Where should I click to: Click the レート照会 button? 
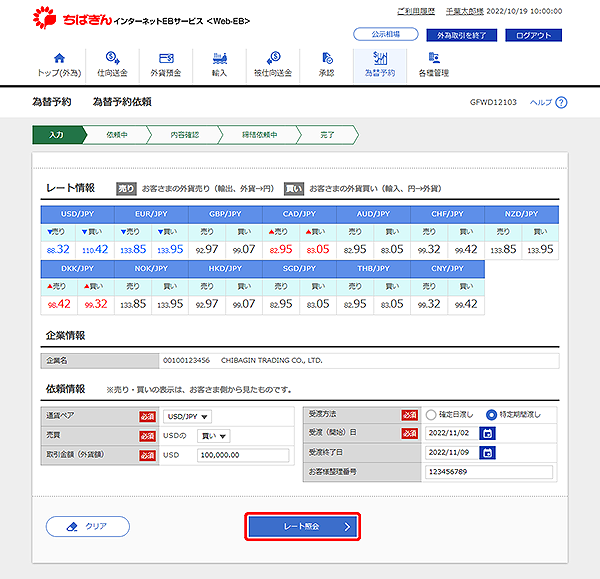pos(303,527)
